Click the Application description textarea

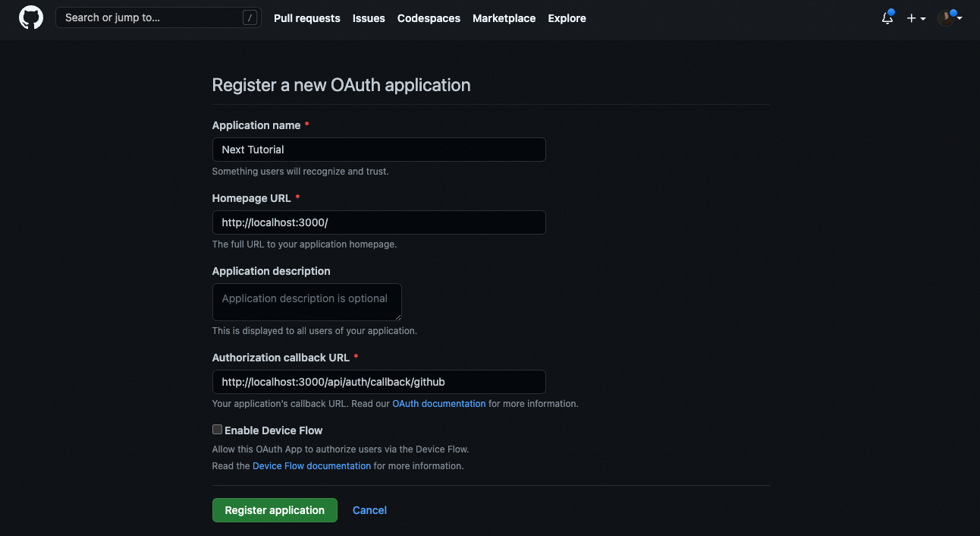(x=306, y=301)
